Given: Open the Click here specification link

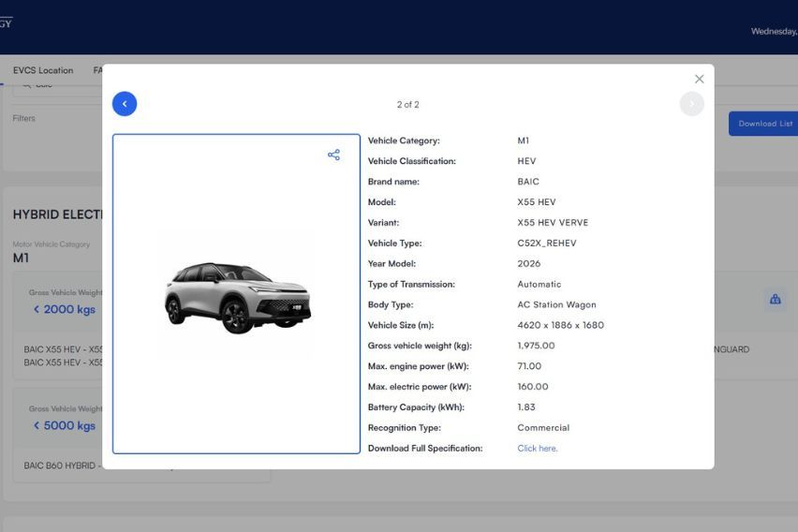Looking at the screenshot, I should click(538, 449).
